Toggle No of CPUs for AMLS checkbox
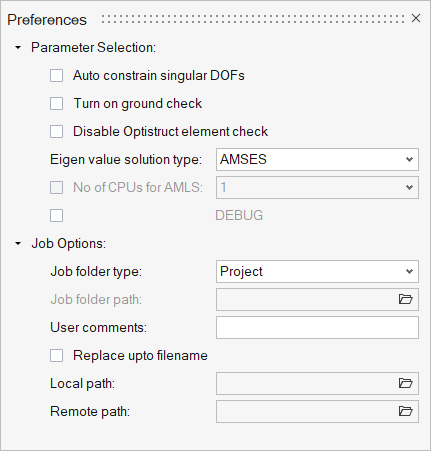 (56, 187)
